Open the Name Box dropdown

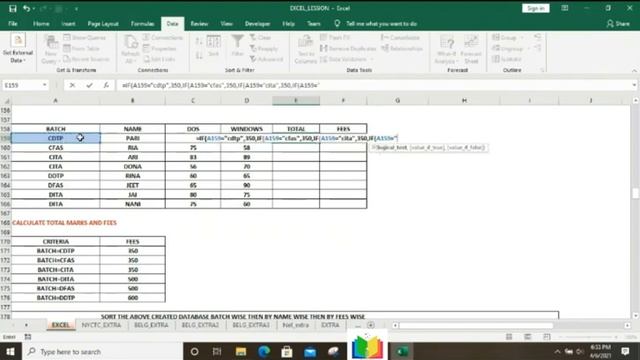point(44,85)
